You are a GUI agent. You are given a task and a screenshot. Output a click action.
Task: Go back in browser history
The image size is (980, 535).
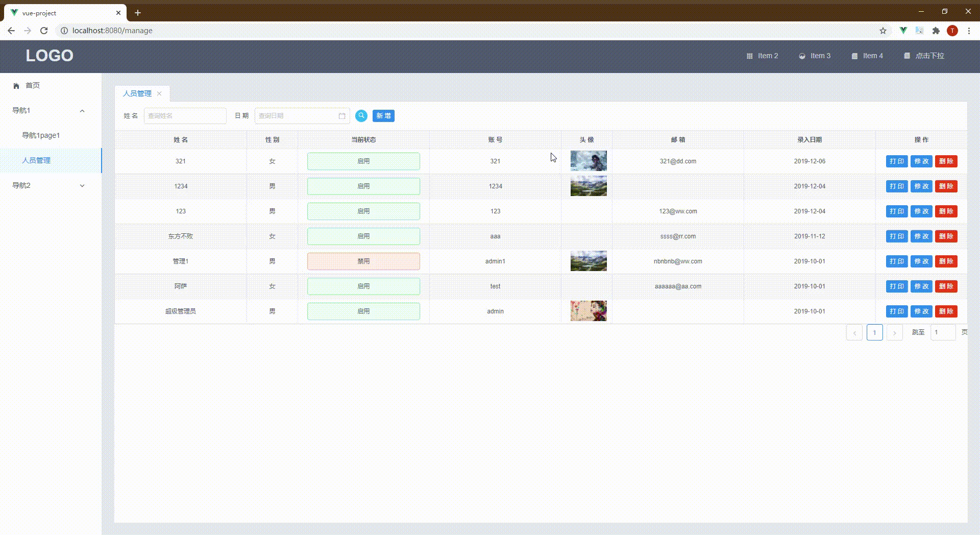(11, 31)
